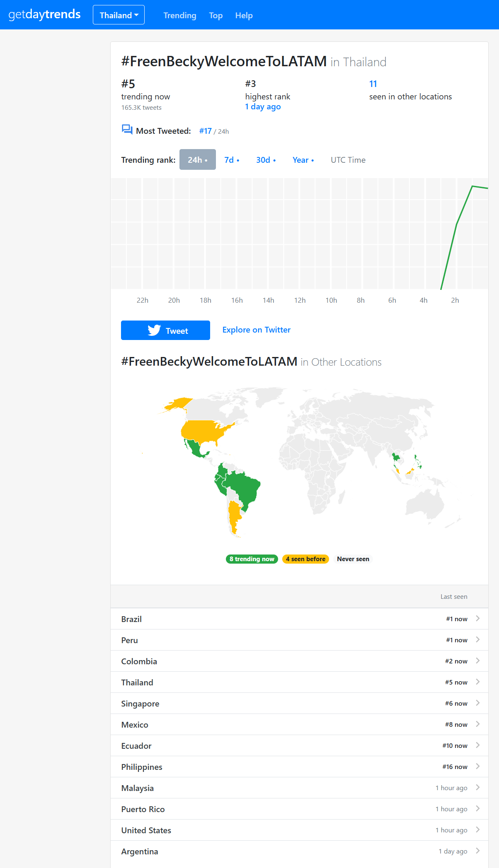This screenshot has height=868, width=499.
Task: Open the Help menu in navbar
Action: [x=244, y=15]
